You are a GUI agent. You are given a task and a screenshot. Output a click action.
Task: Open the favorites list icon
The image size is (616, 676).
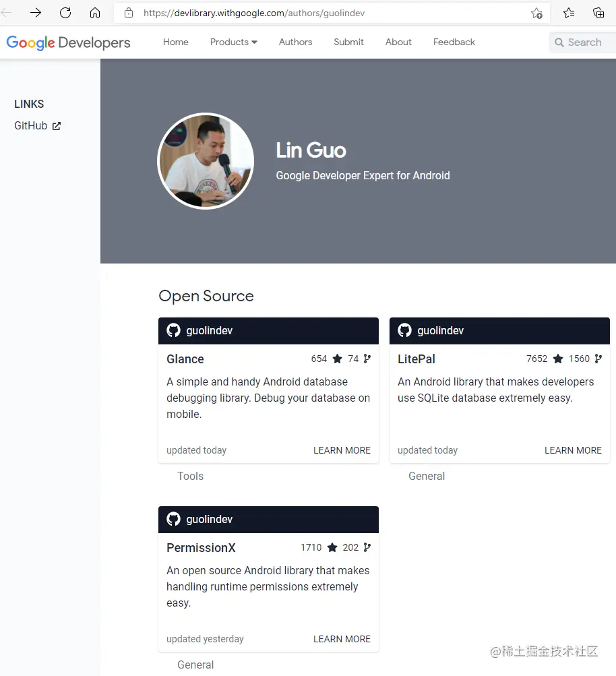pos(569,13)
